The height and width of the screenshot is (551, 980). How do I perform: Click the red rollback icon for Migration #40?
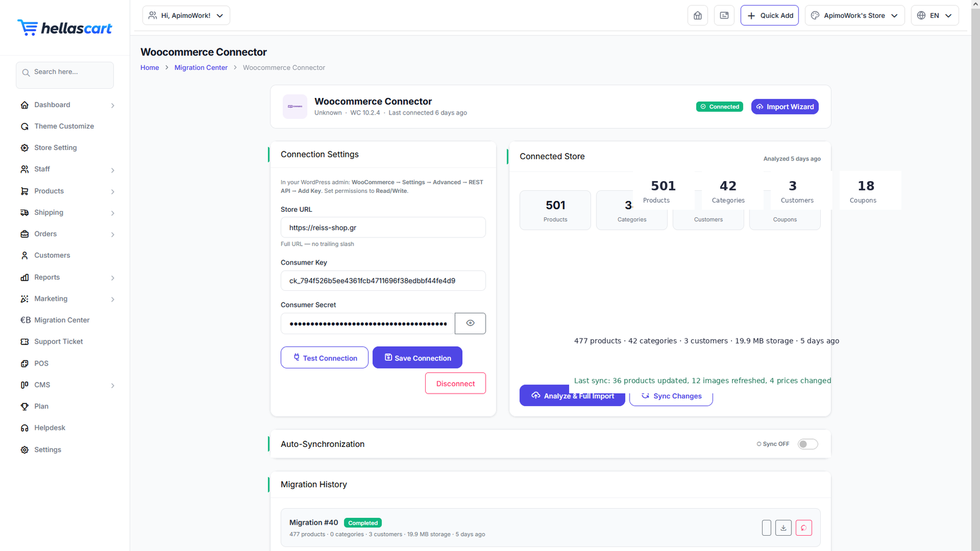coord(804,528)
